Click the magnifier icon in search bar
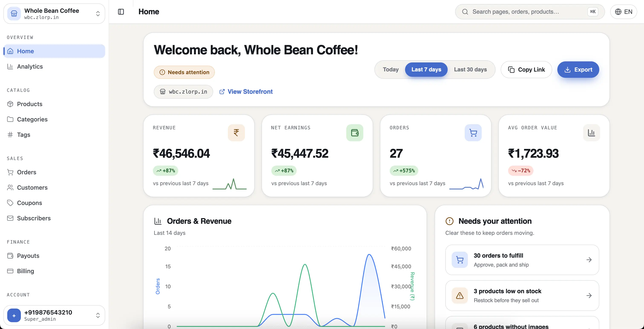This screenshot has width=644, height=329. (465, 12)
